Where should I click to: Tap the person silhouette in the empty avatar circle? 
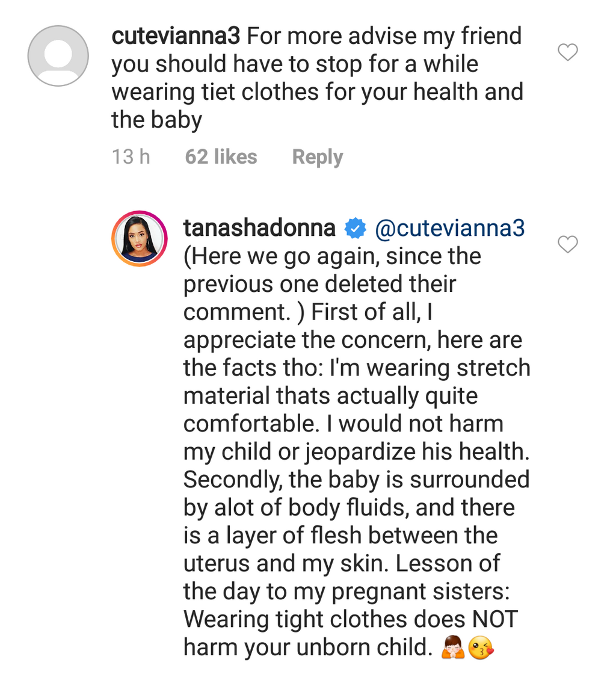click(58, 55)
